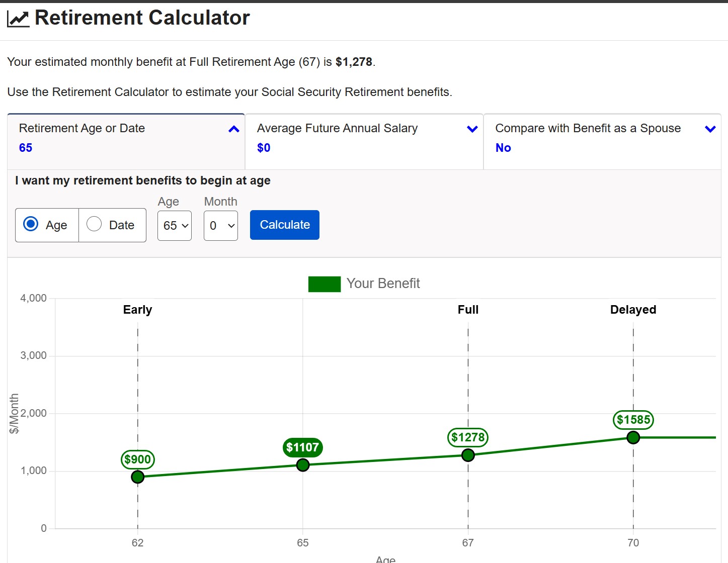
Task: Click the $1585 benefit label
Action: (633, 420)
